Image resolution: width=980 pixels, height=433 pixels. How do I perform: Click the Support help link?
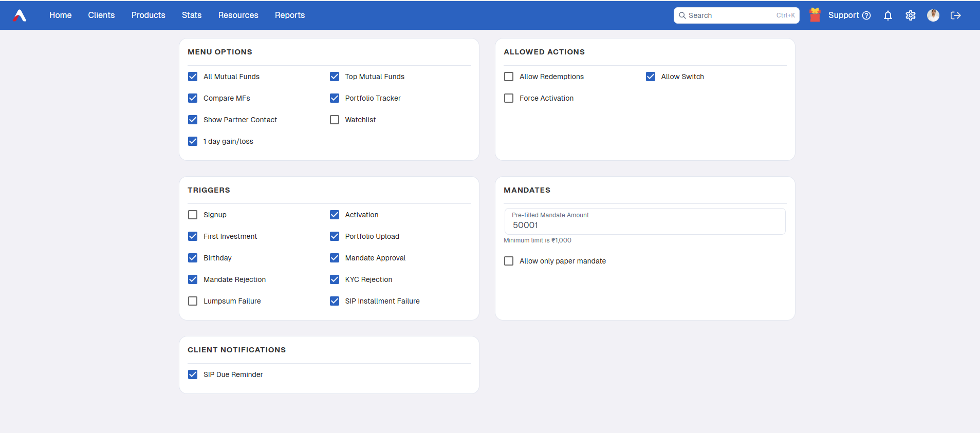(x=849, y=15)
